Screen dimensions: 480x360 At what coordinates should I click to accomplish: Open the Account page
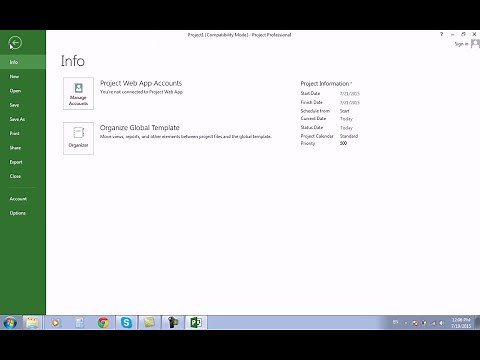coord(23,199)
